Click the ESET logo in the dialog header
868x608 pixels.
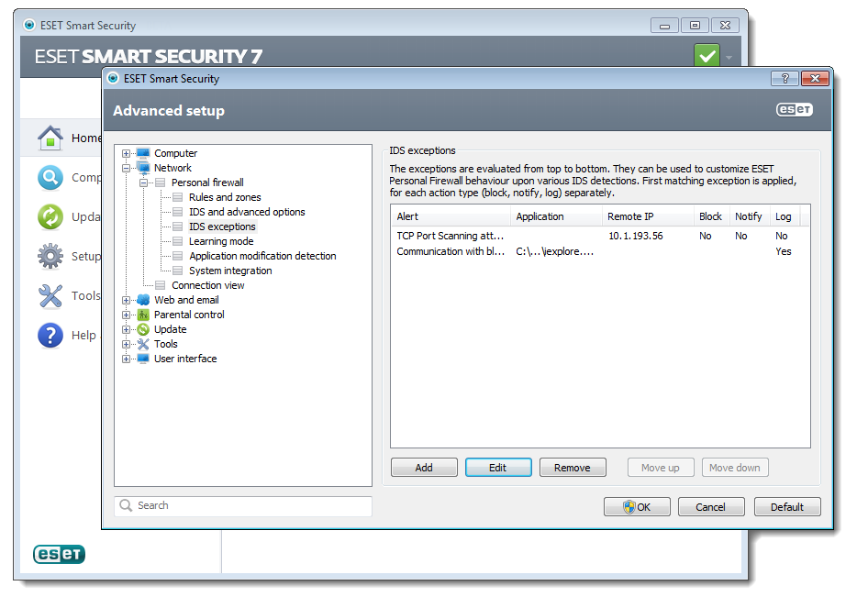(793, 109)
